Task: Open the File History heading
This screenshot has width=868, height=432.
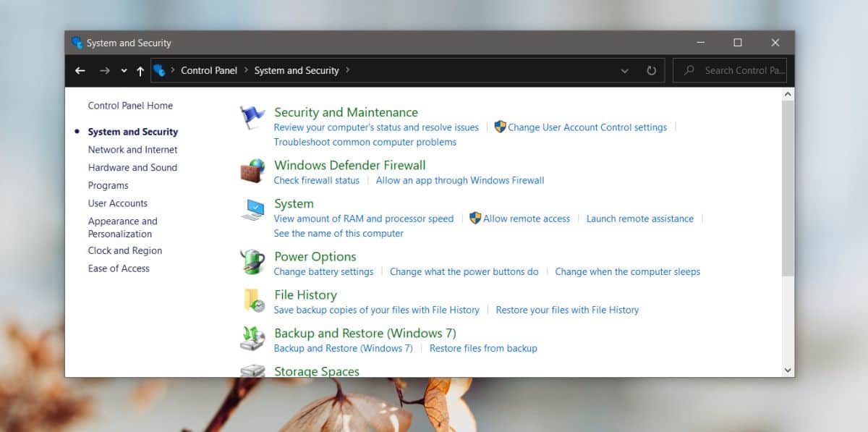Action: (x=305, y=295)
